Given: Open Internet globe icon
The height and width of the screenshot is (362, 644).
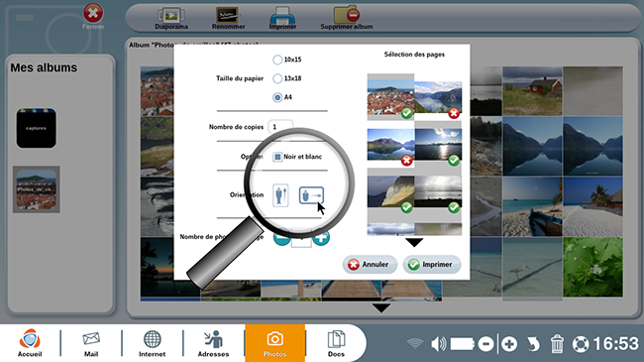Looking at the screenshot, I should pyautogui.click(x=152, y=343).
